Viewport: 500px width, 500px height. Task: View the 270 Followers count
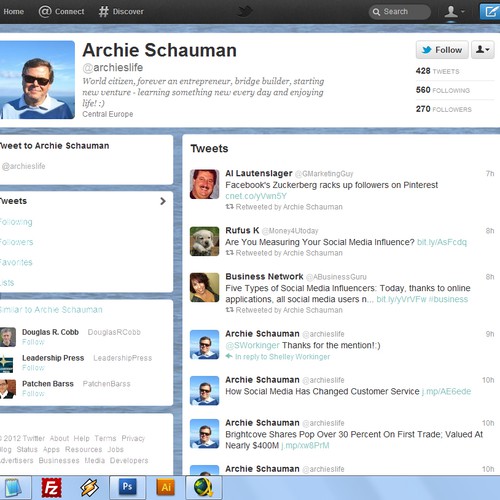pos(443,109)
